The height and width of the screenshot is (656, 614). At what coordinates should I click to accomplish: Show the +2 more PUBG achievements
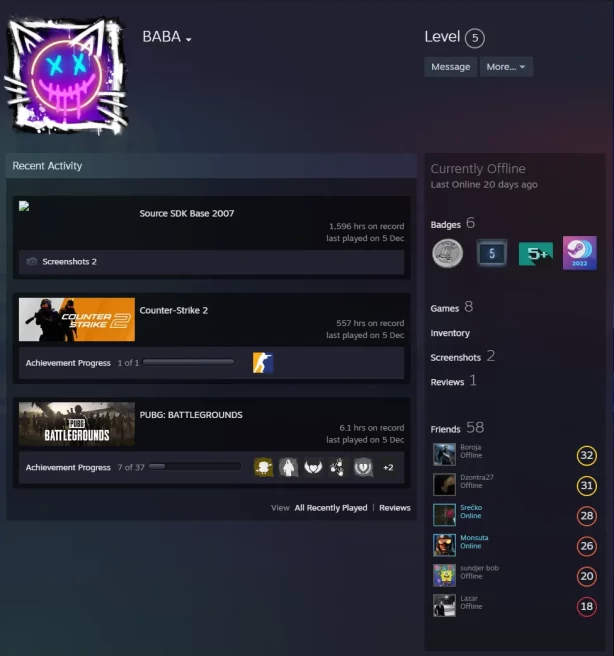click(x=388, y=467)
